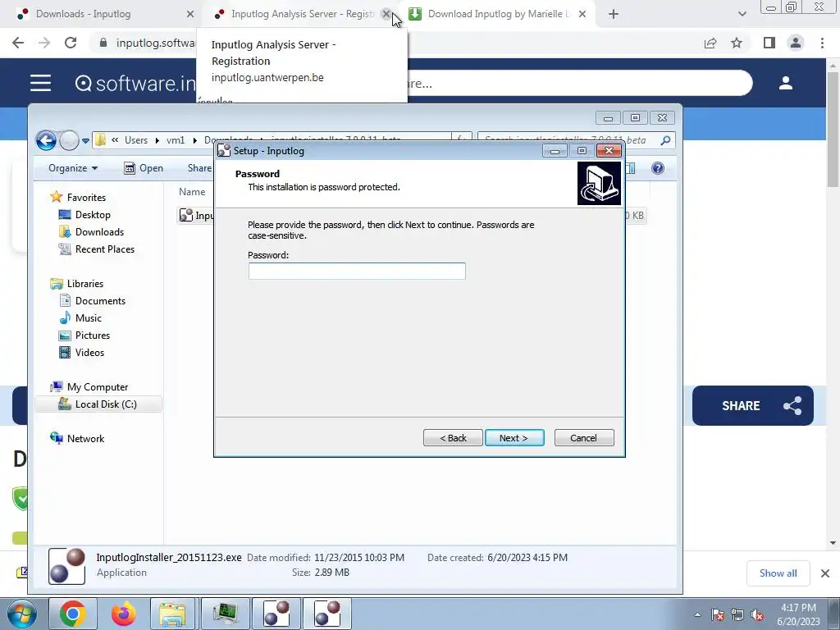Click the installer computer icon in setup header
This screenshot has width=840, height=630.
coord(599,184)
